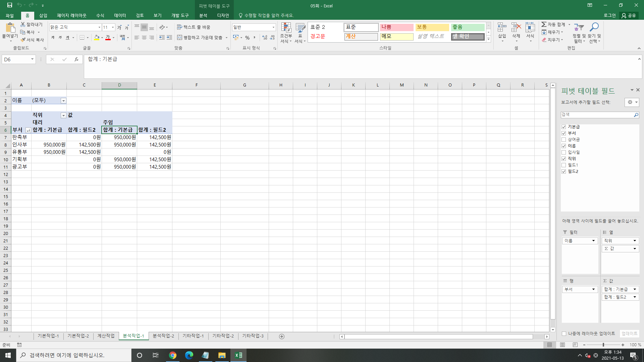Screen dimensions: 644x362
Task: Apply the 나쁨 cell style
Action: tap(396, 27)
